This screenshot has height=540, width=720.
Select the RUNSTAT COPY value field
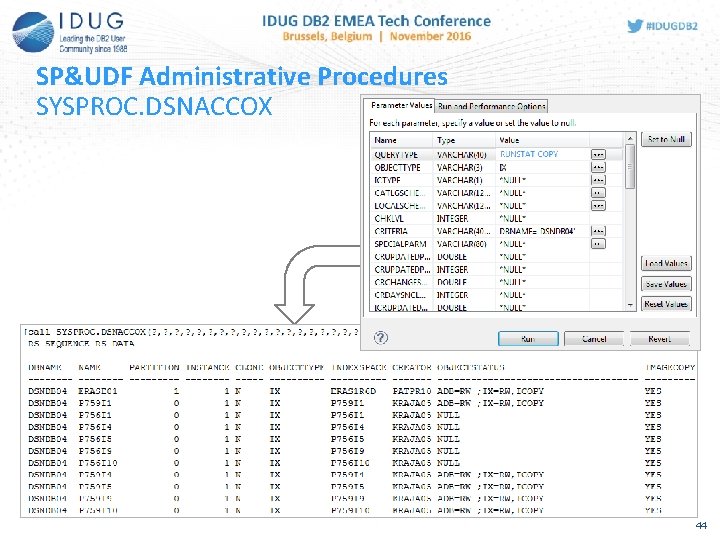(542, 154)
